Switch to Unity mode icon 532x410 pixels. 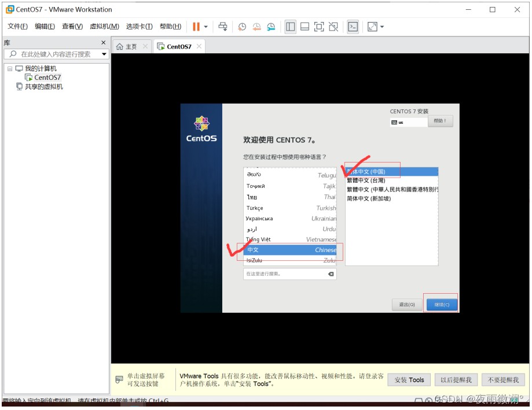tap(333, 27)
